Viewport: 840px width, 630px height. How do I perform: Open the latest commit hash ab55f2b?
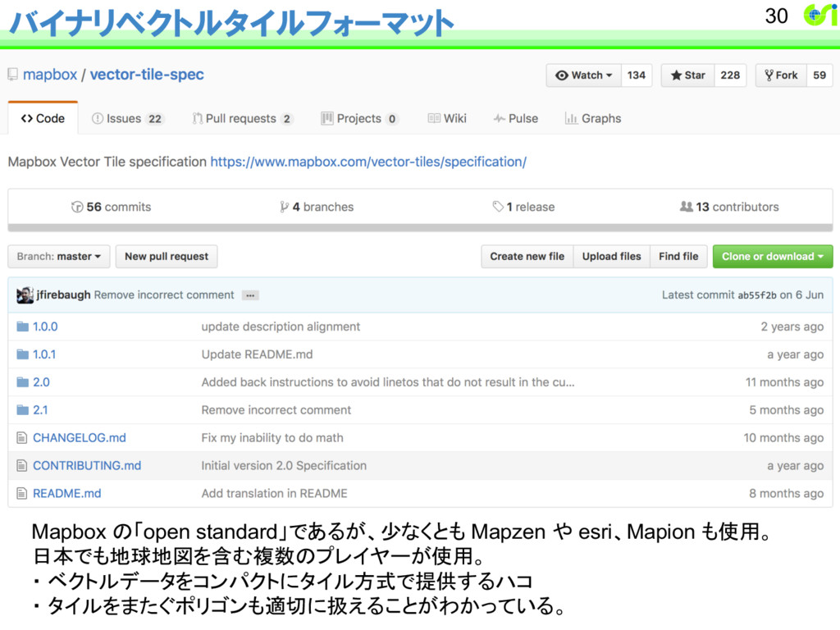[x=757, y=295]
